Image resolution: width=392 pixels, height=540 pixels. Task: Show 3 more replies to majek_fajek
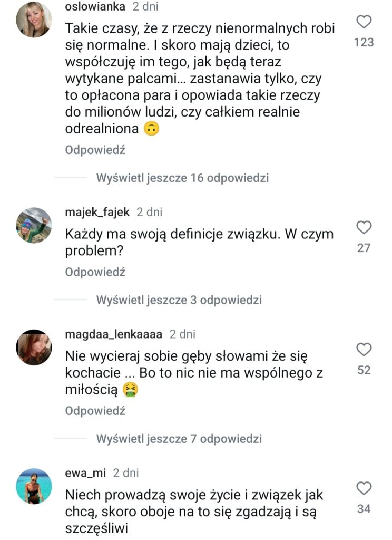coord(179,300)
